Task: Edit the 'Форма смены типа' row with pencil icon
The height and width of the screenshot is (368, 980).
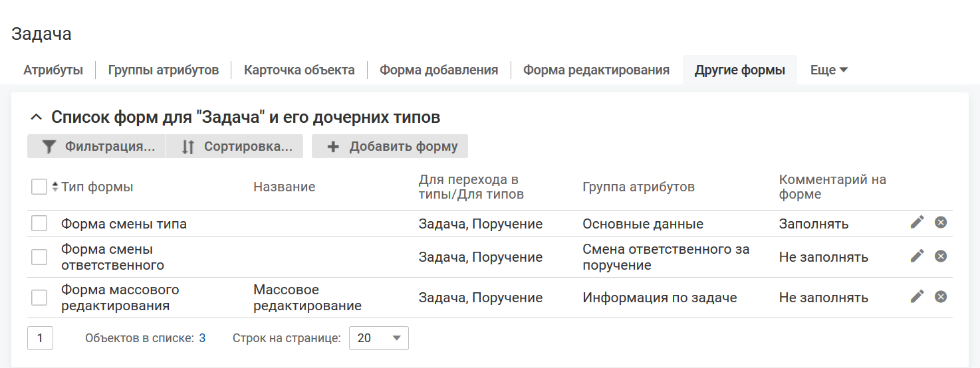Action: (x=918, y=222)
